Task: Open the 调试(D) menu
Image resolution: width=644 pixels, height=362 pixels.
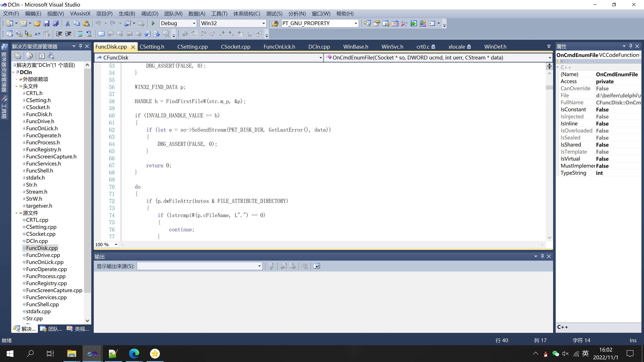Action: click(x=149, y=14)
